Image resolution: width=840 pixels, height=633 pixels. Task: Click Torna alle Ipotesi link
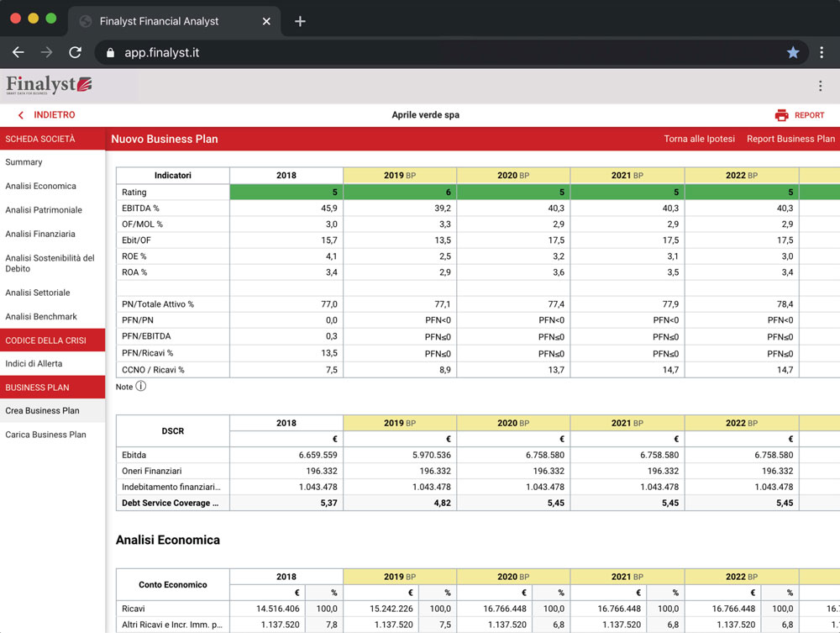pos(699,139)
